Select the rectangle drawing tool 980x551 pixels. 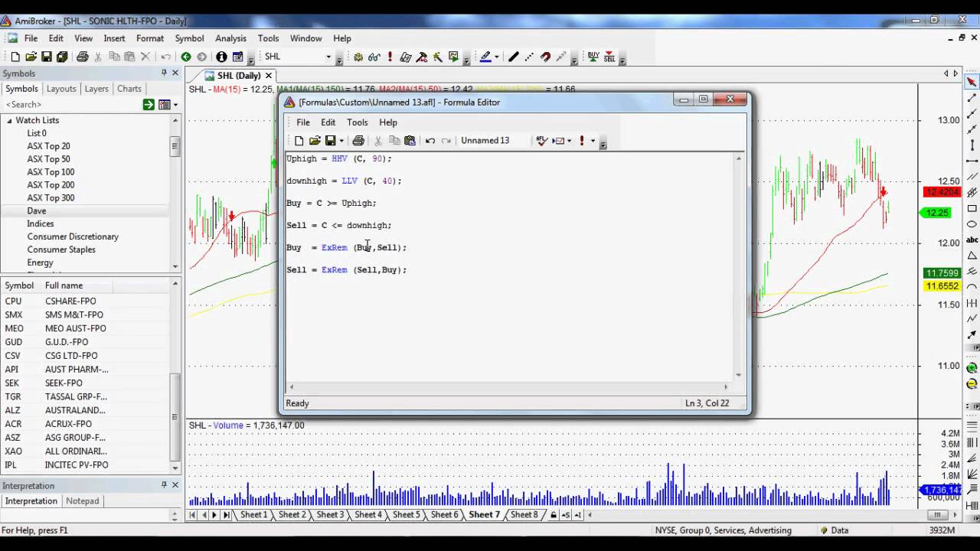pos(972,208)
